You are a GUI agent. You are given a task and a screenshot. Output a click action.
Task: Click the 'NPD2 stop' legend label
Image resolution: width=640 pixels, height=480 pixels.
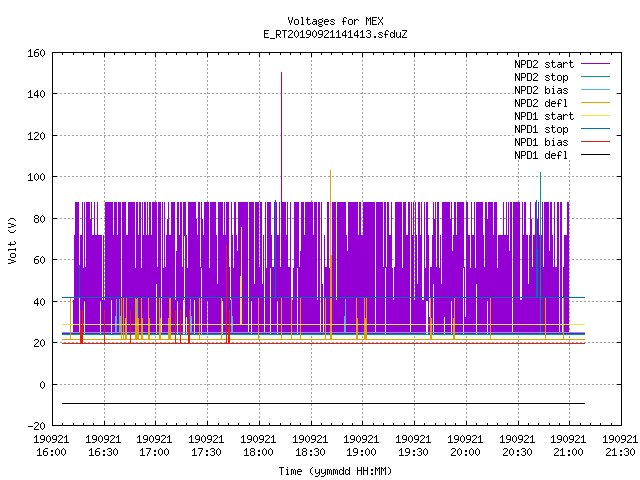point(541,77)
